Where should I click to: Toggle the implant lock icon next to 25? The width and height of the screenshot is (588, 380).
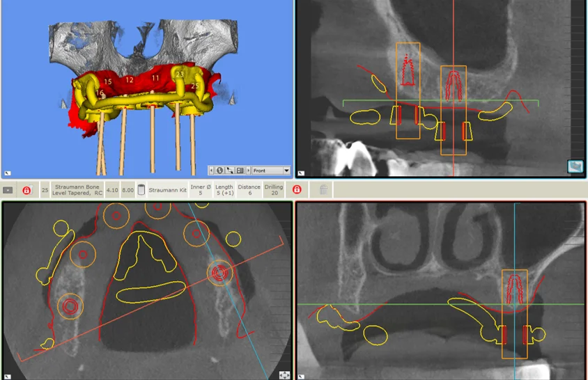[x=26, y=190]
